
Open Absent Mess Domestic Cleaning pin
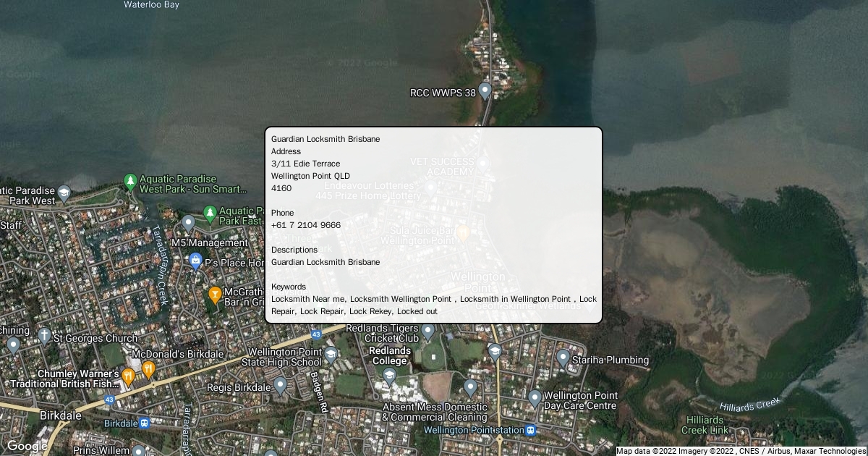click(470, 388)
